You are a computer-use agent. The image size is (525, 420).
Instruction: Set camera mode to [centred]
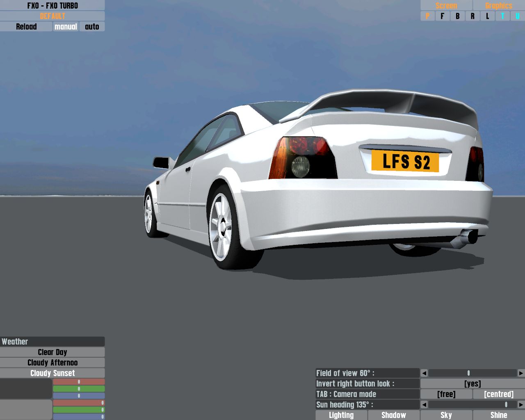[499, 394]
